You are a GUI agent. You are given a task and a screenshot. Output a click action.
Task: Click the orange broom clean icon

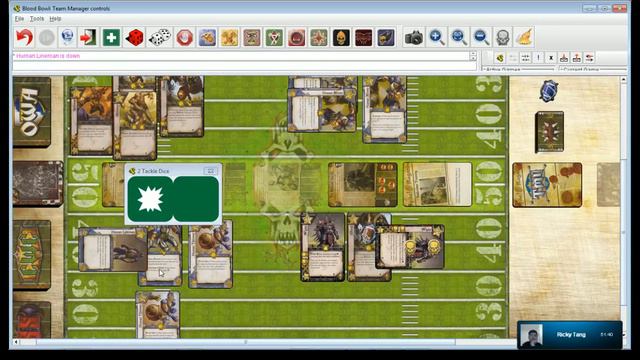coord(524,38)
